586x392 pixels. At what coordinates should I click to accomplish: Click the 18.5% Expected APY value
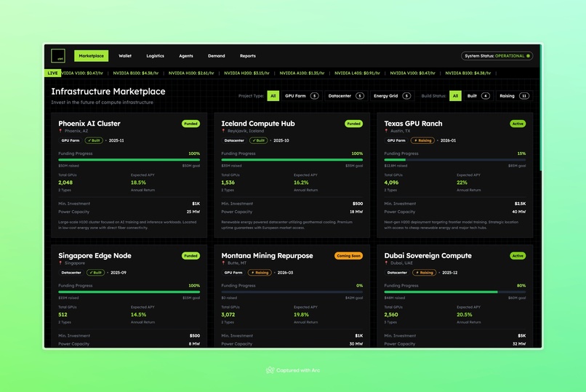(x=138, y=183)
